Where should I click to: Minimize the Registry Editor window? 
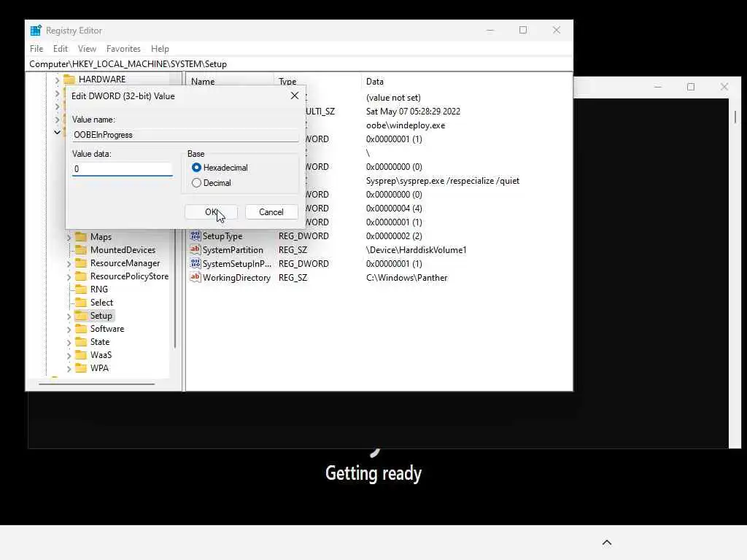pyautogui.click(x=489, y=30)
